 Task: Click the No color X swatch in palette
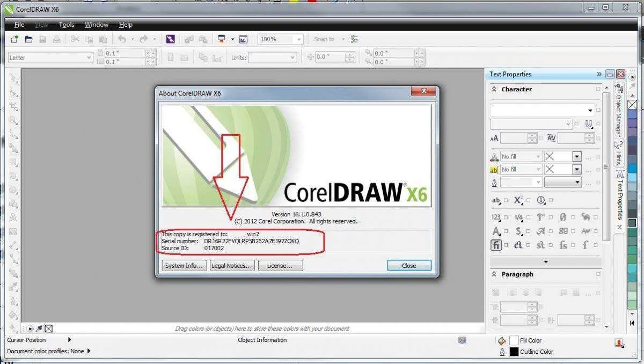[632, 104]
